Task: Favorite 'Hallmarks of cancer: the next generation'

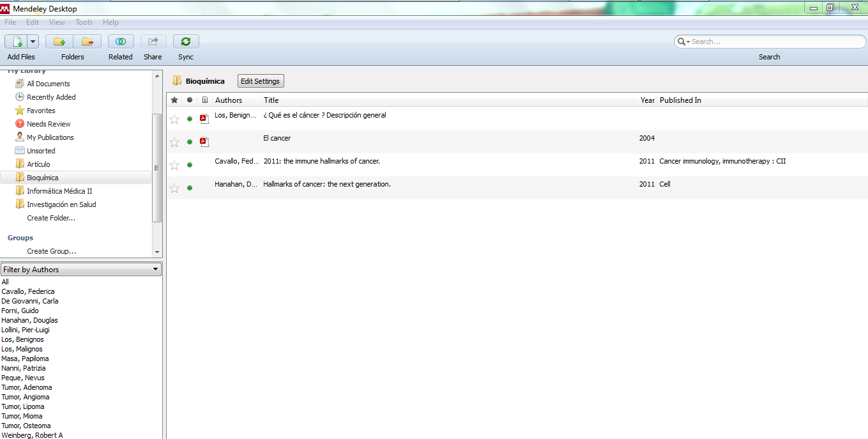Action: [x=174, y=188]
